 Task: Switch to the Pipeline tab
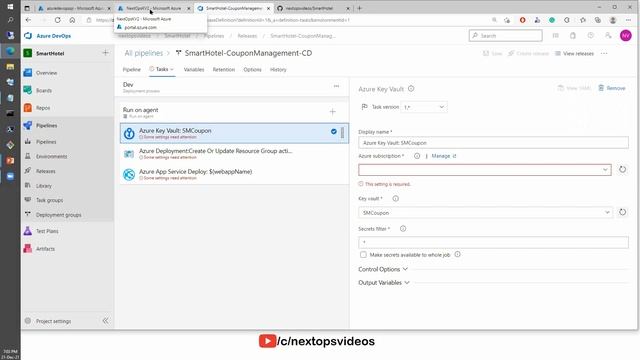pyautogui.click(x=131, y=70)
